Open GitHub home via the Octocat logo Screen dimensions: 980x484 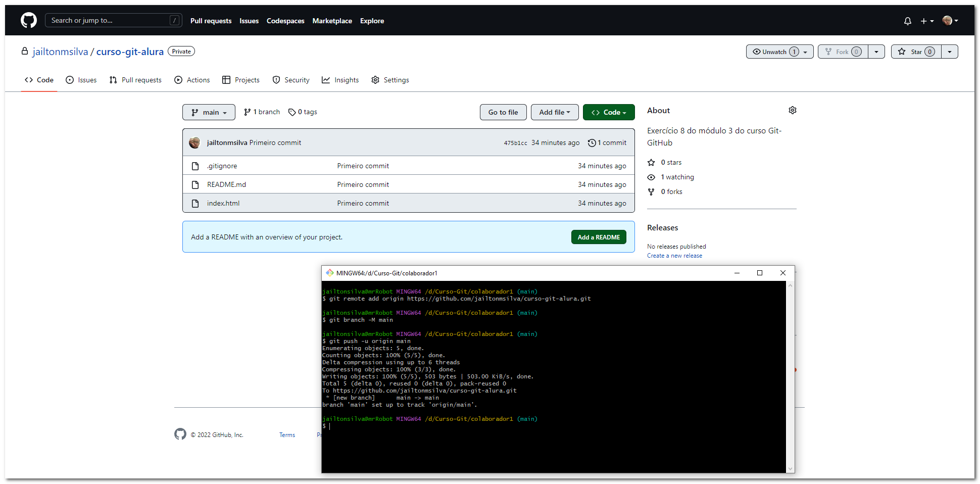coord(29,20)
